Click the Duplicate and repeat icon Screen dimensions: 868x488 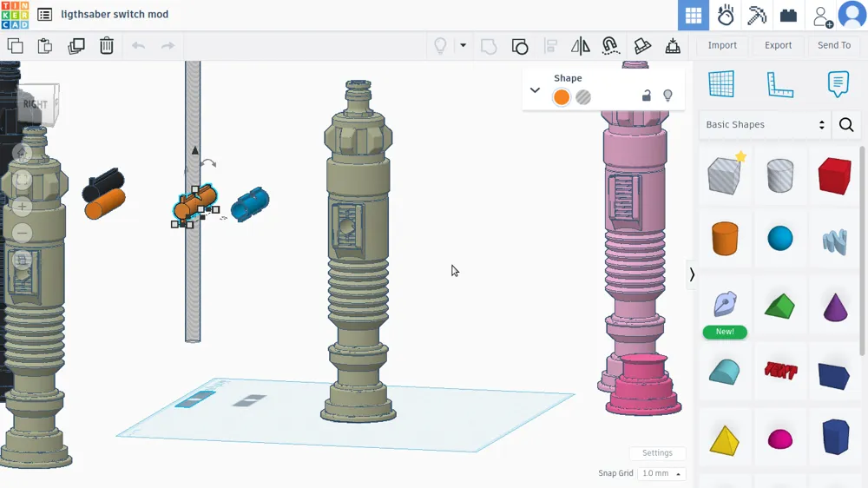point(76,46)
